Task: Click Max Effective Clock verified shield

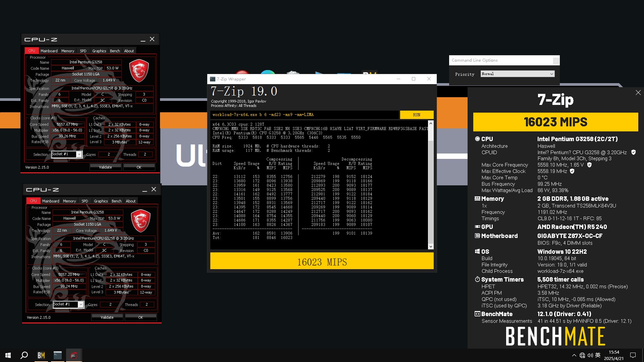Action: pyautogui.click(x=572, y=171)
